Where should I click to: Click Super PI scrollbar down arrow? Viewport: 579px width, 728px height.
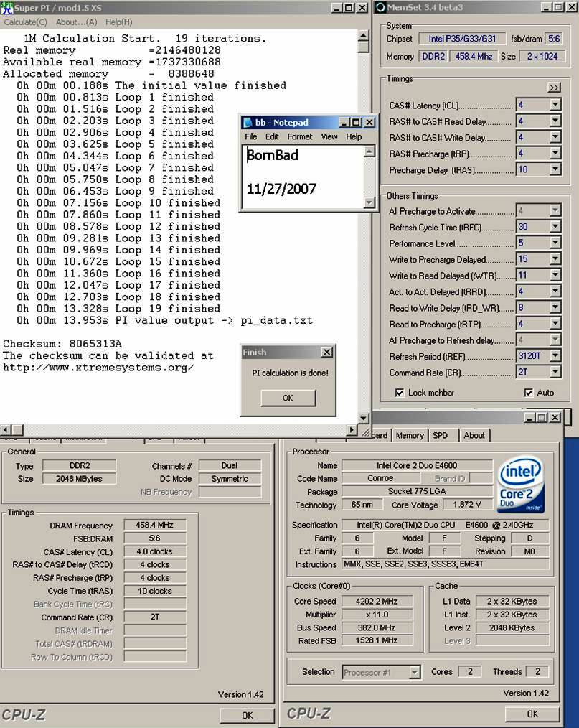364,419
